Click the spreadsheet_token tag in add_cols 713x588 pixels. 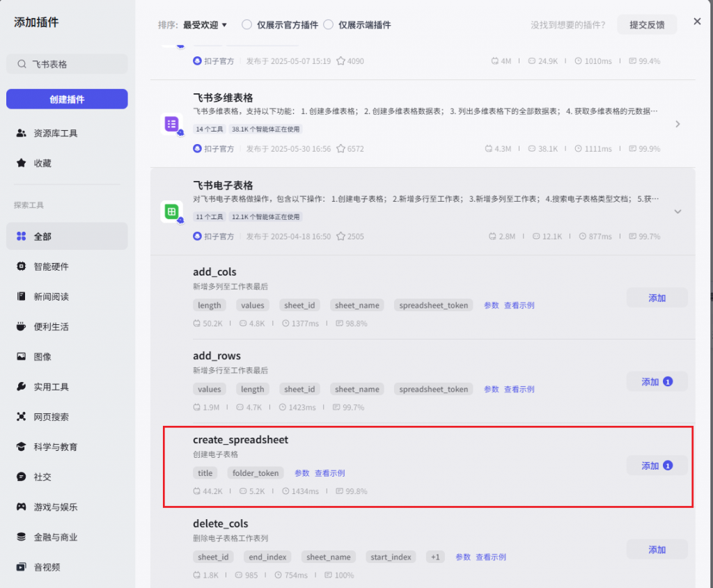tap(433, 305)
